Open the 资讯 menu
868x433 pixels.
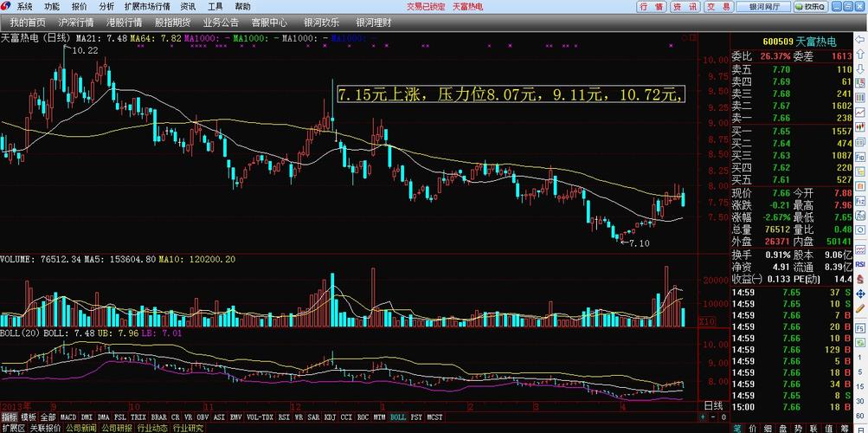[188, 7]
